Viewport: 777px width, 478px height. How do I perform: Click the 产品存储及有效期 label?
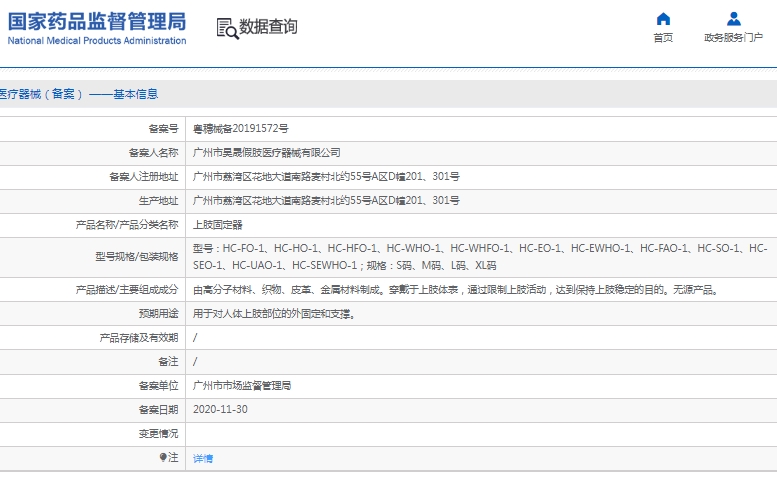(x=139, y=338)
